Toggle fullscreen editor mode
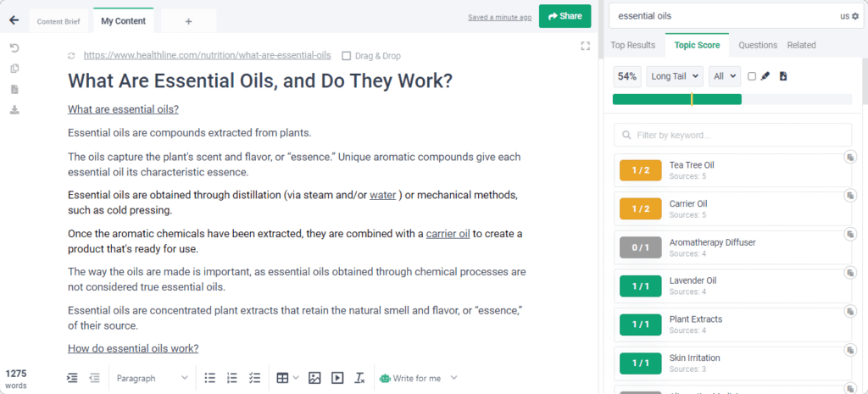 (x=585, y=46)
